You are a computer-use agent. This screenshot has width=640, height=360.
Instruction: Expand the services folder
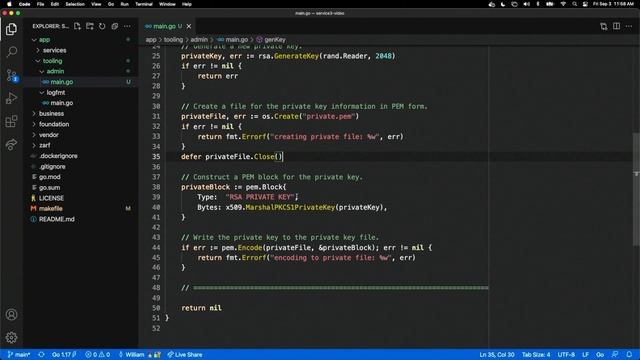coord(54,50)
